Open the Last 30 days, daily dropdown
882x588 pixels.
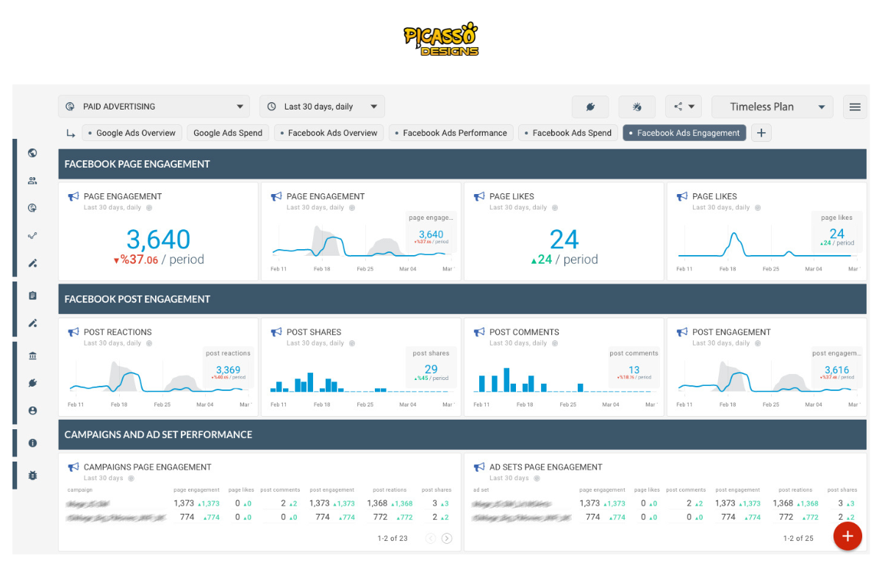[322, 107]
